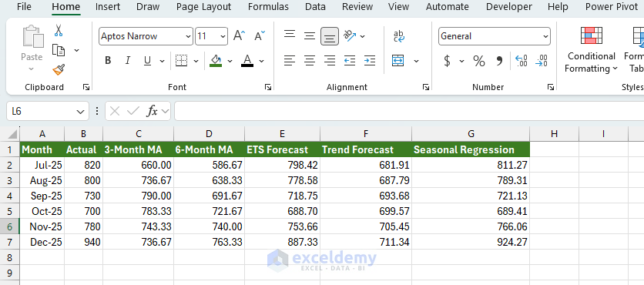Click the Merge & Center icon
Viewport: 644px width, 285px height.
click(398, 61)
